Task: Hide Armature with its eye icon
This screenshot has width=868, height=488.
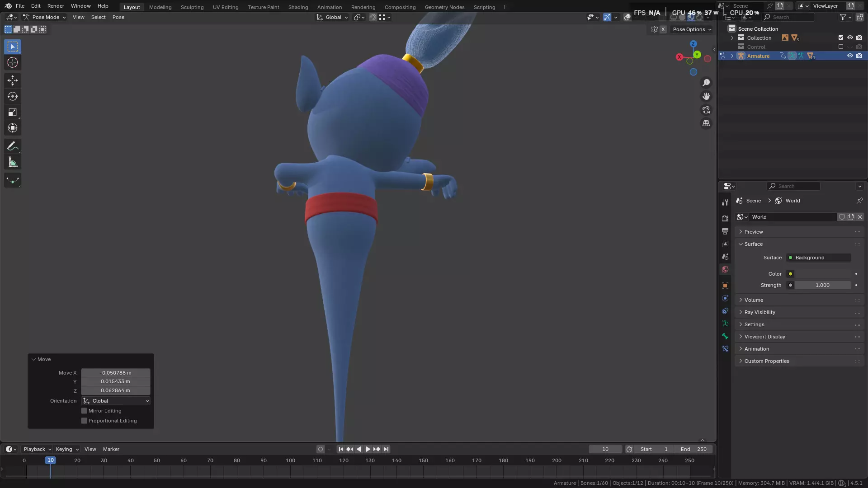Action: point(850,56)
